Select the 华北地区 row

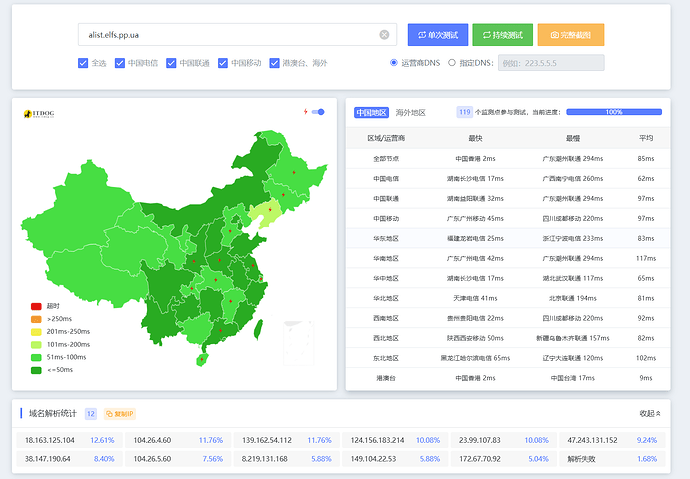[508, 298]
